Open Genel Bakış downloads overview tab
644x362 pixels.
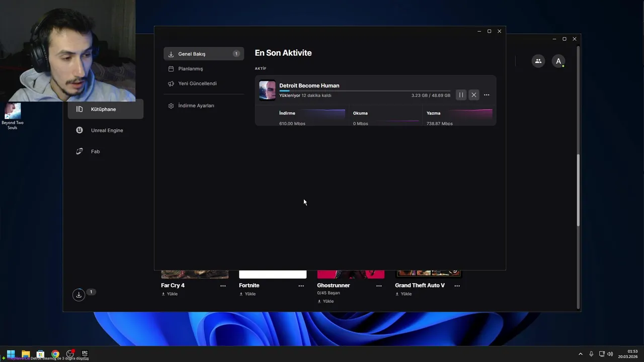(204, 54)
